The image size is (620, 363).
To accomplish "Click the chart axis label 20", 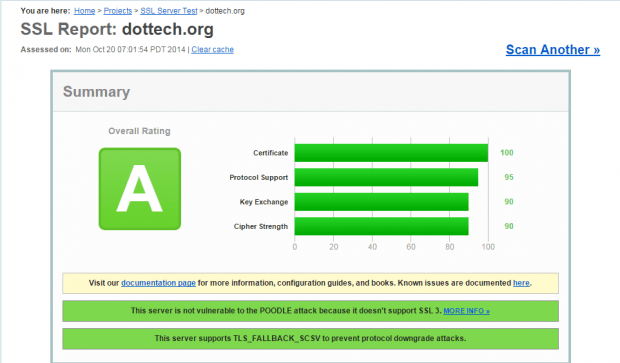I will tap(334, 247).
